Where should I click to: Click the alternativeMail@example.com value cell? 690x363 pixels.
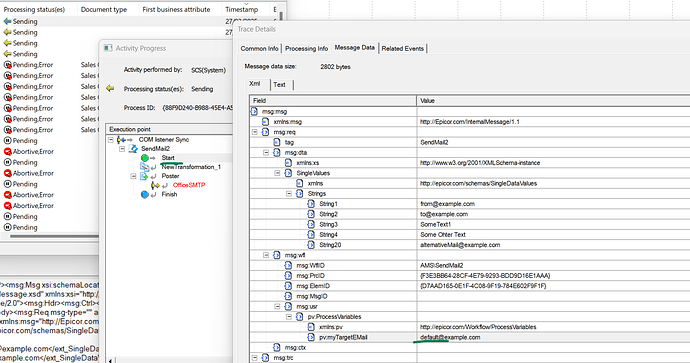[x=553, y=245]
